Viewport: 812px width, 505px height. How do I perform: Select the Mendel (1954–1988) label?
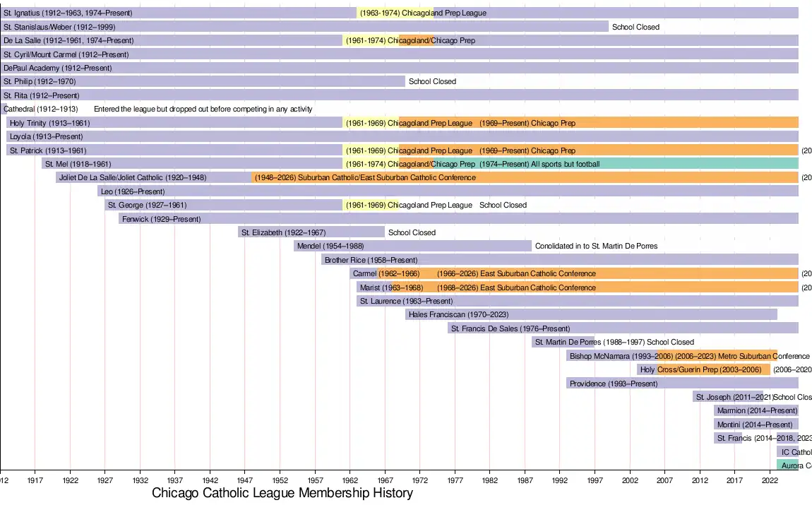tap(330, 246)
